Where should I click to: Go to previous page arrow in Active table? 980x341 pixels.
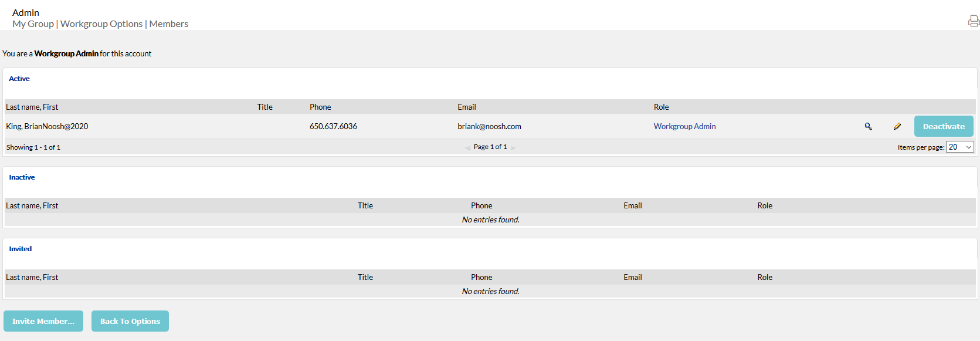coord(467,147)
